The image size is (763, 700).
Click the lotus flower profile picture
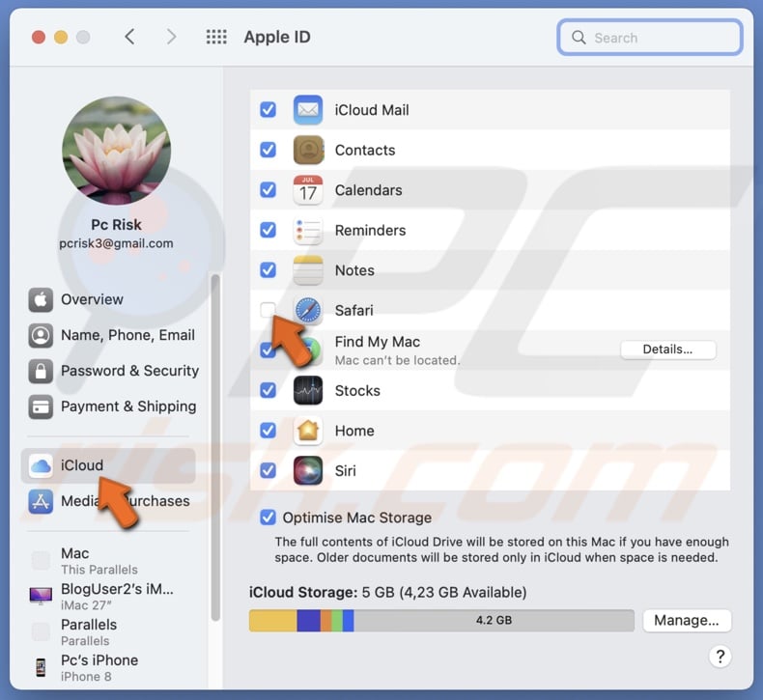(x=116, y=151)
